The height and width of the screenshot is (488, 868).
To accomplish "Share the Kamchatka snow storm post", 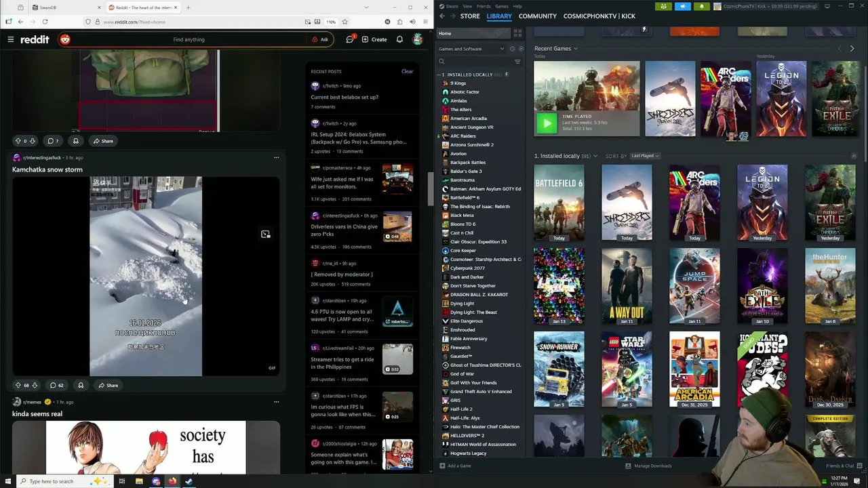I will (108, 385).
